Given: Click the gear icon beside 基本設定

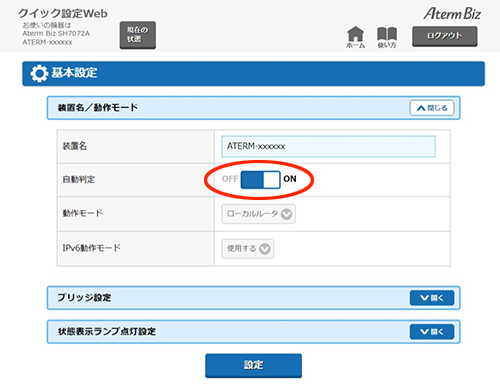Looking at the screenshot, I should (39, 74).
